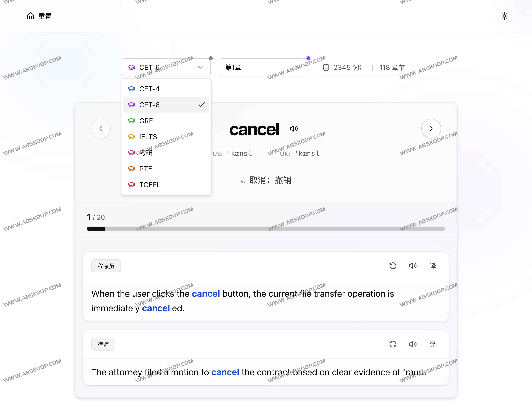Toggle the light/dark theme sun icon

504,16
